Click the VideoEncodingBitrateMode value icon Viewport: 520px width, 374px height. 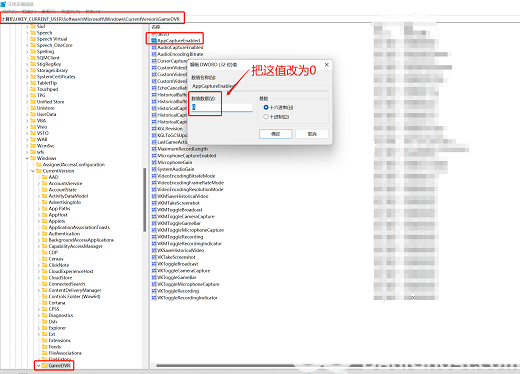(x=154, y=176)
